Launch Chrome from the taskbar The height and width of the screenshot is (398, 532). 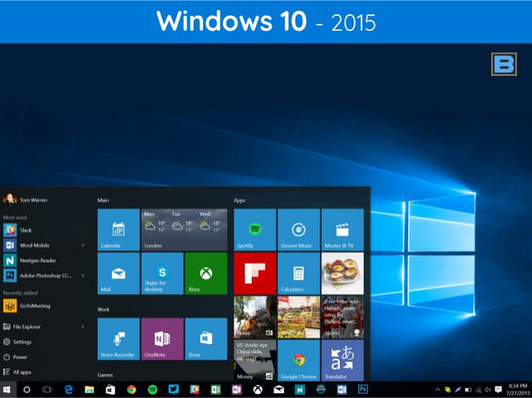point(131,390)
